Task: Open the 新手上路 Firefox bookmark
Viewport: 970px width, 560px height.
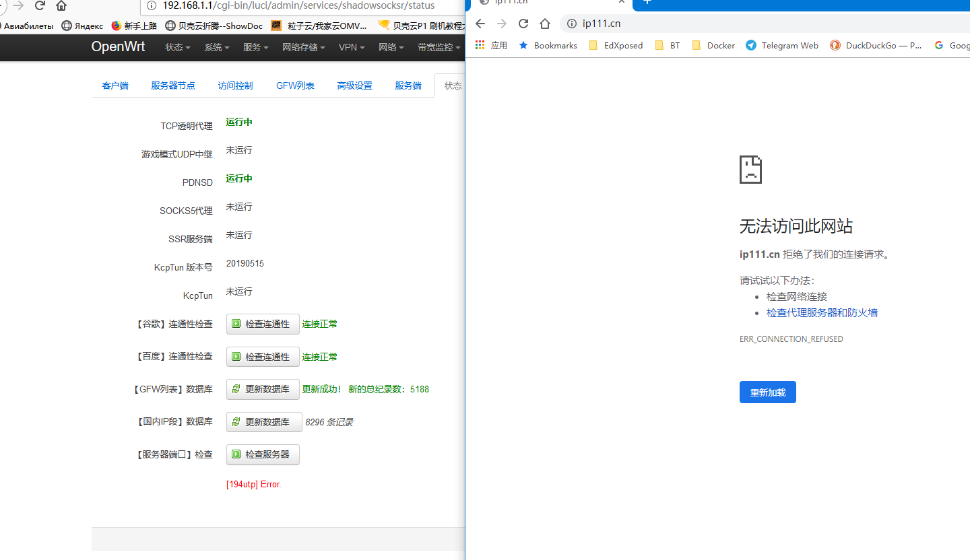Action: [134, 26]
